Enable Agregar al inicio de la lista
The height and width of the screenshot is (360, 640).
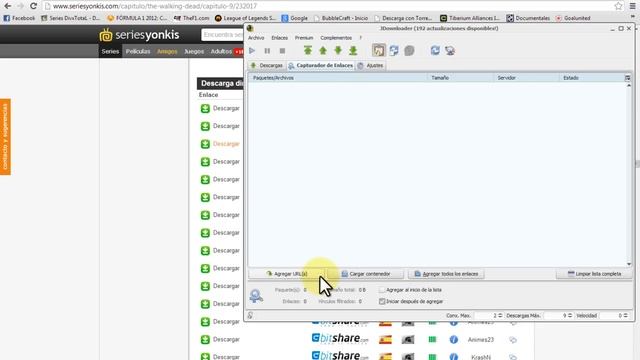(382, 290)
